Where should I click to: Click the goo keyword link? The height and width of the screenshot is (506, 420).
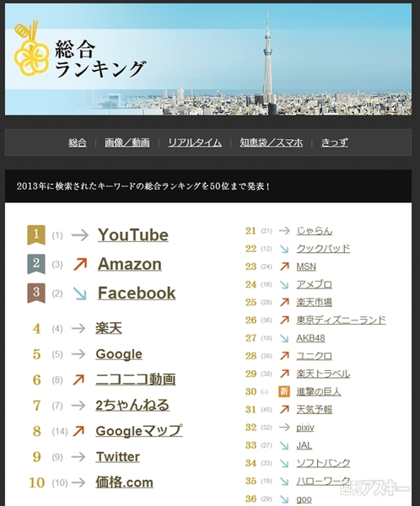(304, 499)
